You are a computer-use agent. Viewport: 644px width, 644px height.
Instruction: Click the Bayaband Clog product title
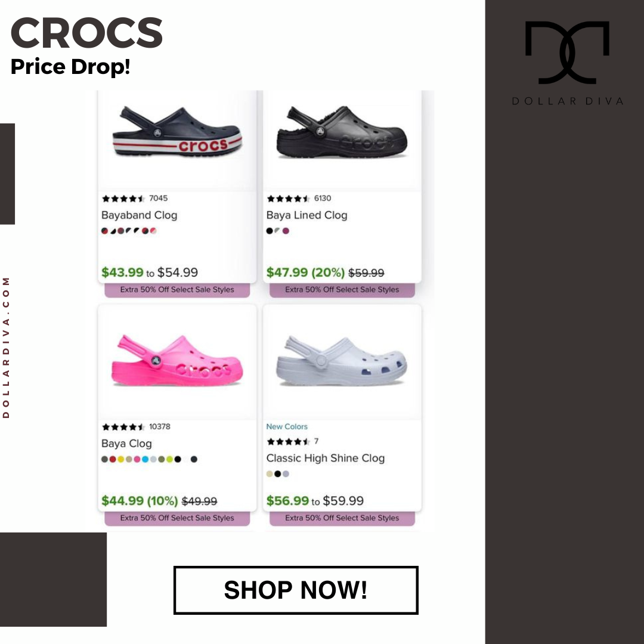click(x=139, y=215)
